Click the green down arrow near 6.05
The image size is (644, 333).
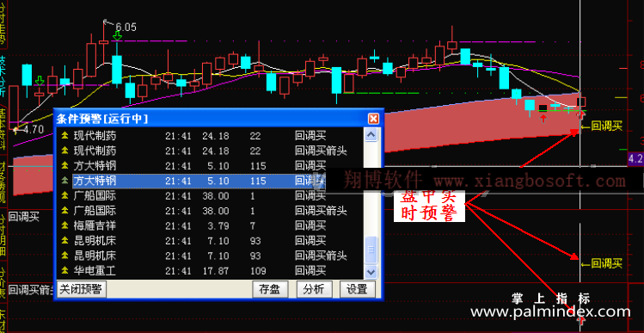point(118,36)
